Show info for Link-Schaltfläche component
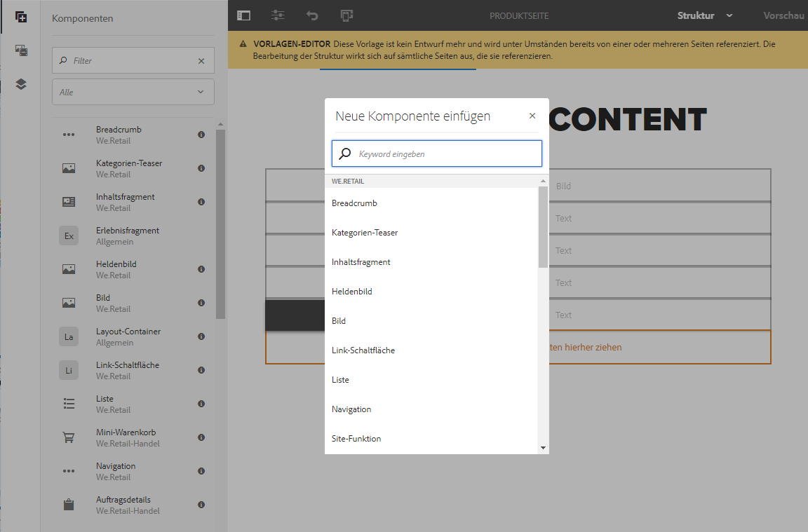808x532 pixels. tap(201, 370)
